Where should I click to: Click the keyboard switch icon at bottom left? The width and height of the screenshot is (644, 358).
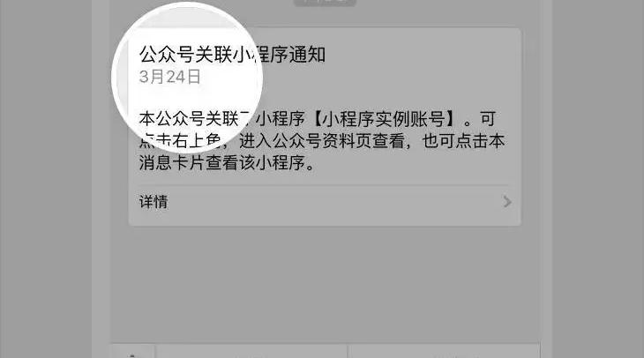[132, 353]
